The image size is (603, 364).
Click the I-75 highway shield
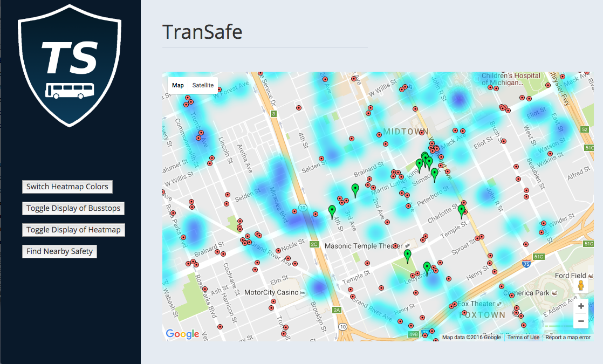(526, 264)
